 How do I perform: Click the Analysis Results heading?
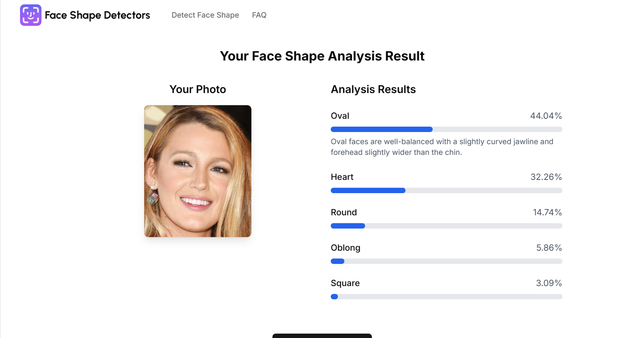pyautogui.click(x=373, y=89)
